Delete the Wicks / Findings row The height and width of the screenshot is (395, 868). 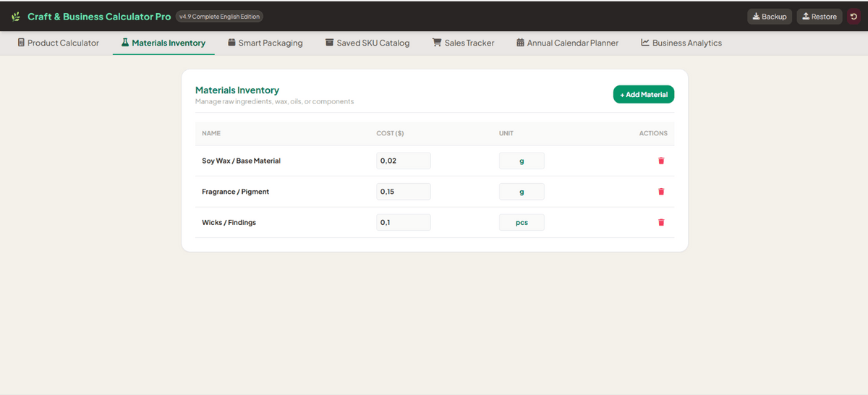661,222
